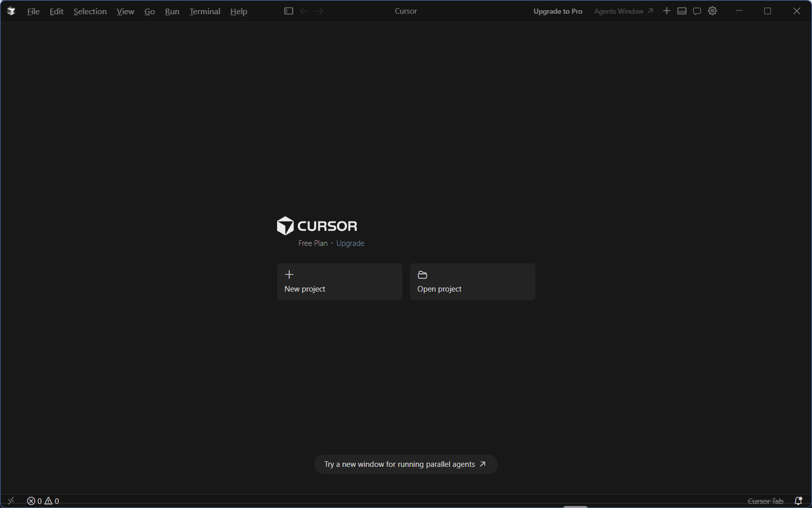This screenshot has height=508, width=812.
Task: Click the large Cursor logo on welcome screen
Action: coord(317,226)
